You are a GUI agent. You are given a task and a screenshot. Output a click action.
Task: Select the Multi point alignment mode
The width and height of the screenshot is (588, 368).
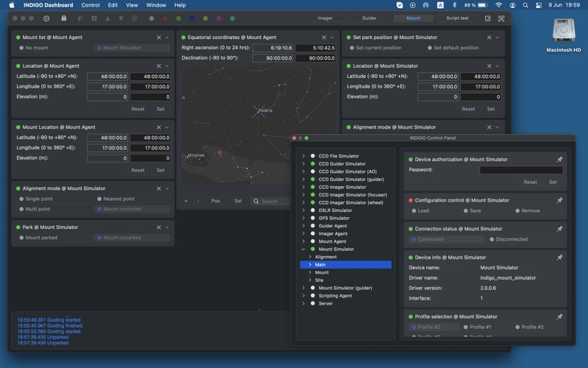(54, 209)
